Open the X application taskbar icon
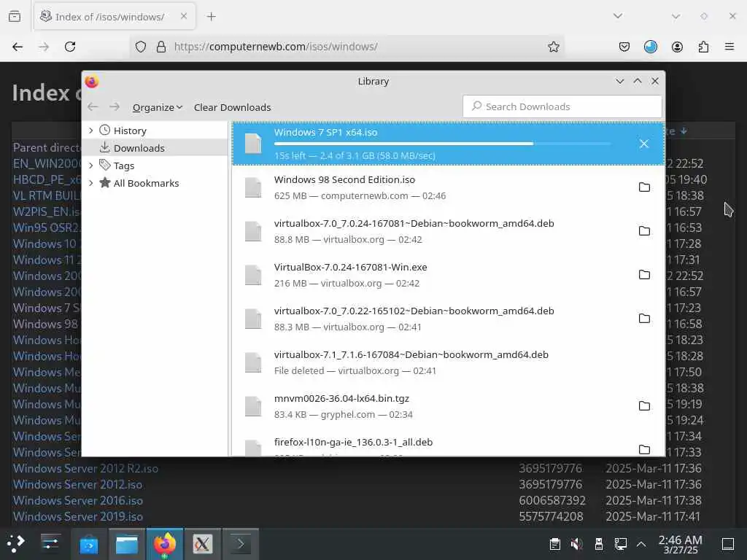Screen dimensions: 747x560 203,544
